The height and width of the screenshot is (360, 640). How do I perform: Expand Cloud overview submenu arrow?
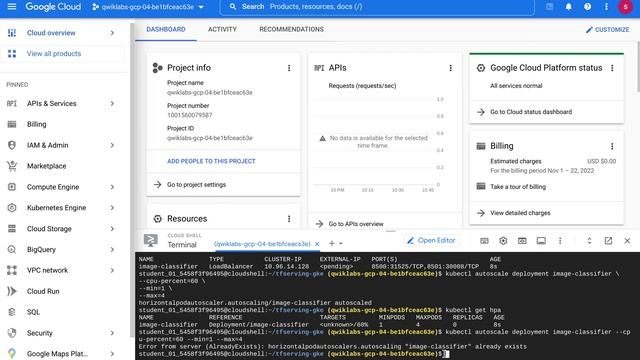tap(112, 33)
